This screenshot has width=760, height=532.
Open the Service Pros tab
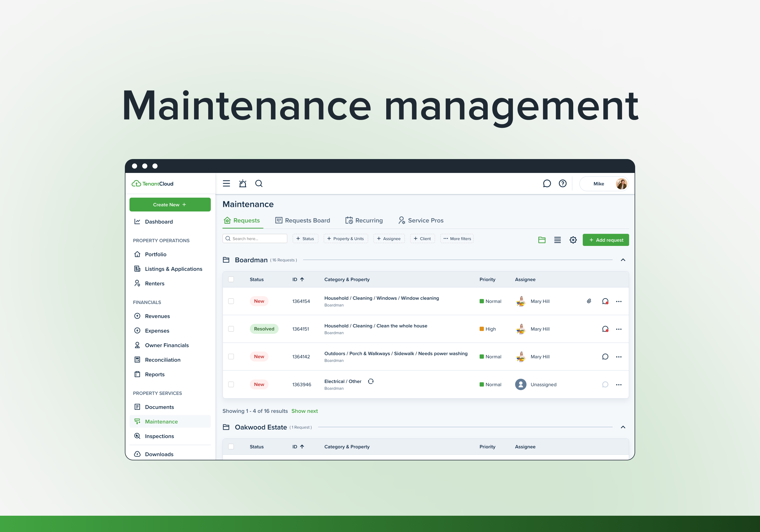[421, 220]
